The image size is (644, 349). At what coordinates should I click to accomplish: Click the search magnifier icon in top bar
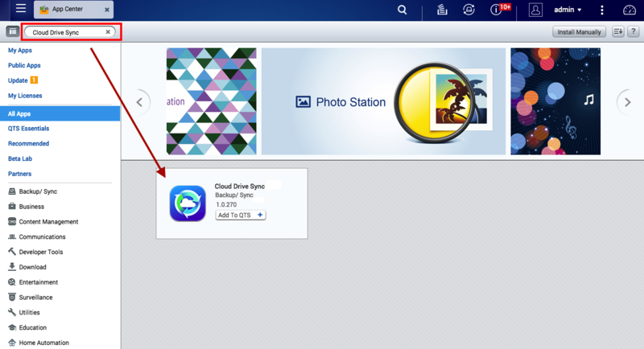[402, 10]
